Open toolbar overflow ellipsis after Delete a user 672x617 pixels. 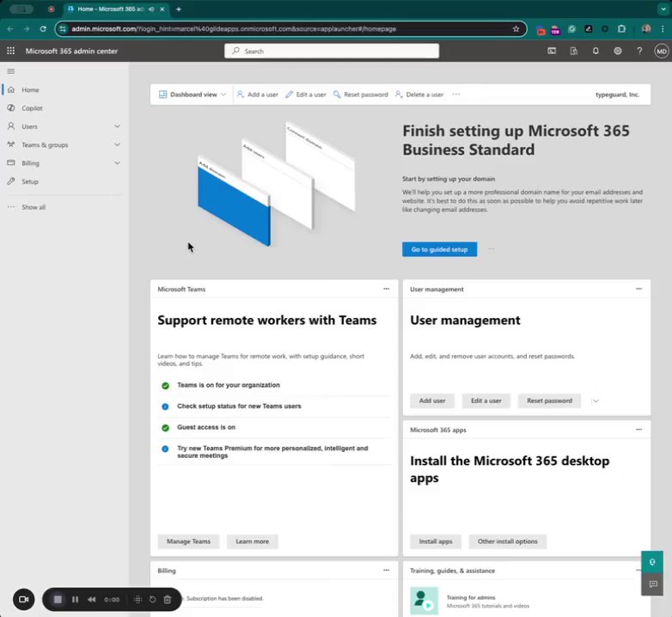tap(456, 95)
